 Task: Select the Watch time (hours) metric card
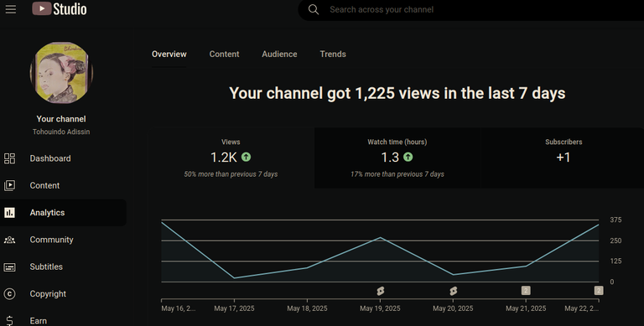[x=397, y=158]
